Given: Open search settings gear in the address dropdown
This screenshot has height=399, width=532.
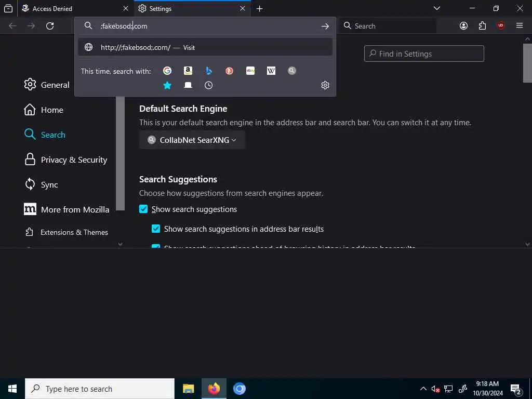Looking at the screenshot, I should [x=325, y=85].
